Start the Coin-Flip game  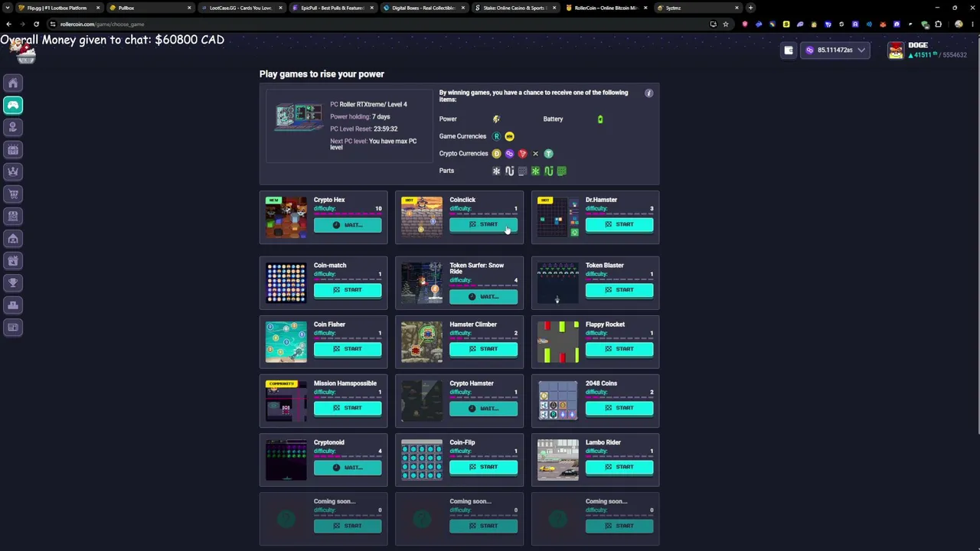click(x=483, y=467)
